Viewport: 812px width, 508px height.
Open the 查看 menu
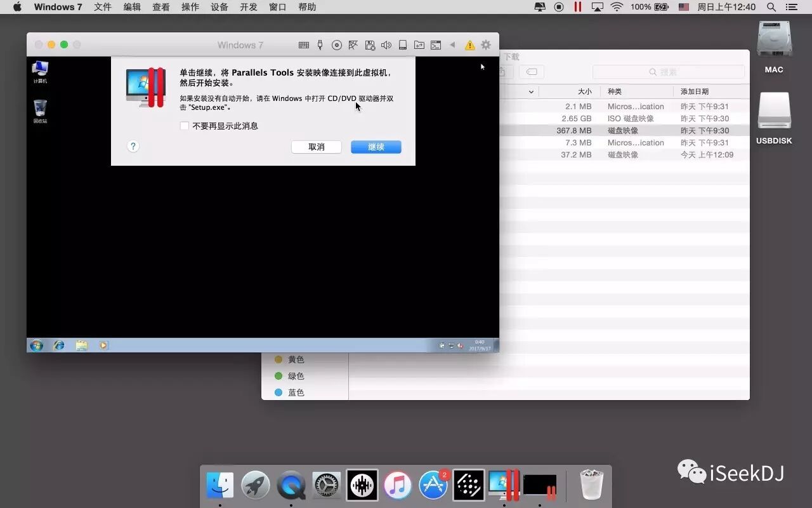pos(161,7)
